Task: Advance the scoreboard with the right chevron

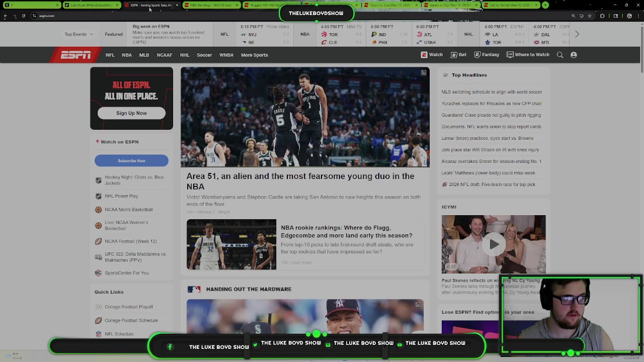Action: click(577, 34)
